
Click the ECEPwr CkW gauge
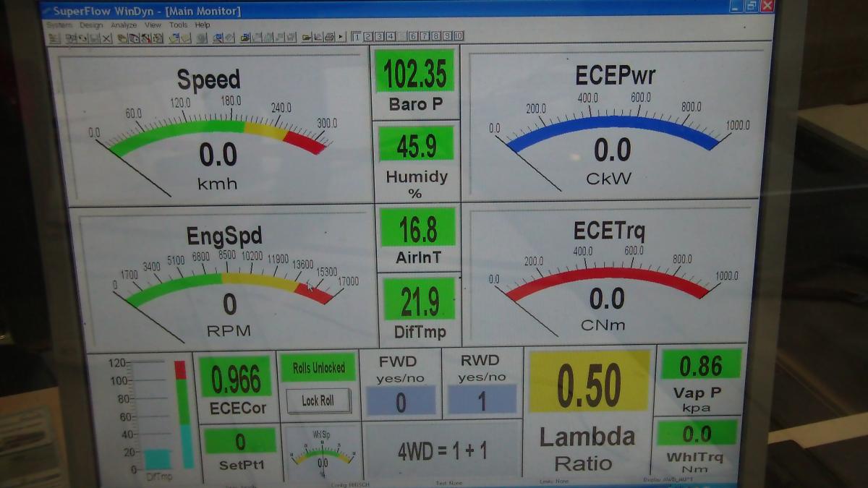tap(613, 124)
